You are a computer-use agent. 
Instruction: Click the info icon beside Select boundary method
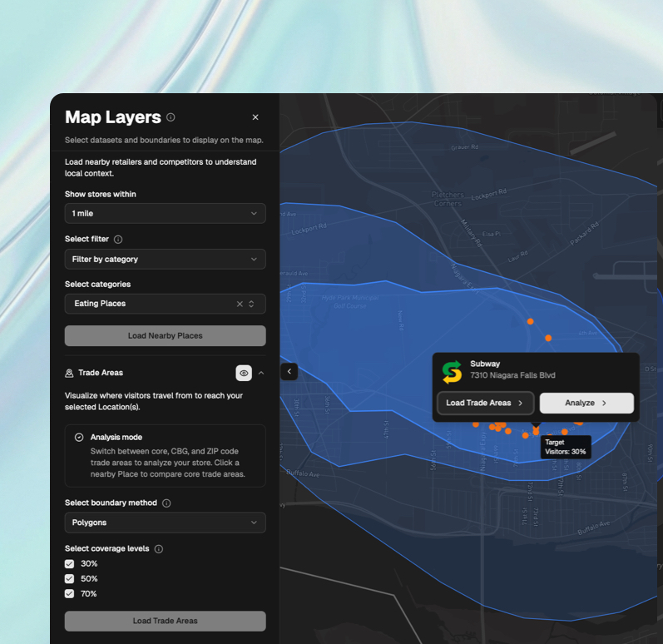(x=166, y=503)
